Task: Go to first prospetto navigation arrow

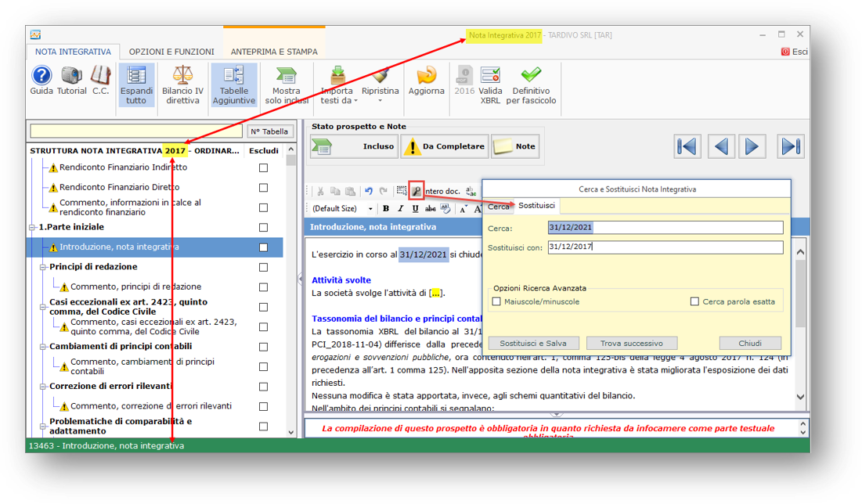Action: coord(687,146)
